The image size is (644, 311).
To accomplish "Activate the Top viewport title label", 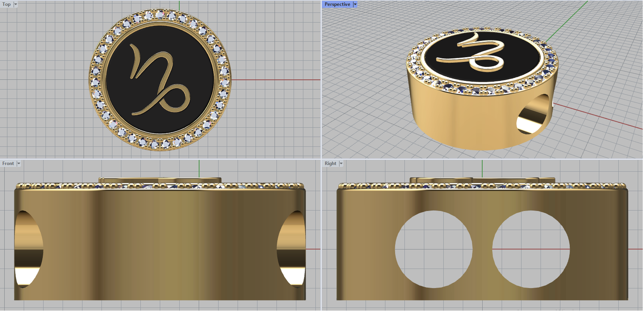I will pyautogui.click(x=6, y=4).
